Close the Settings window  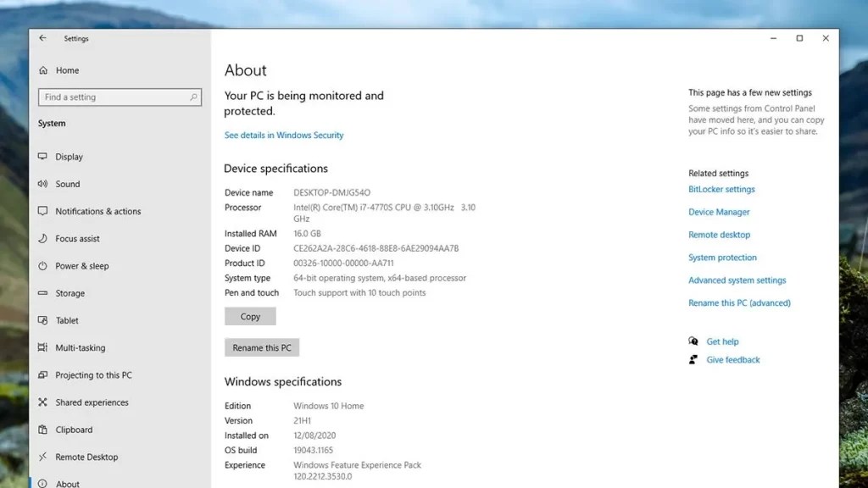click(826, 38)
